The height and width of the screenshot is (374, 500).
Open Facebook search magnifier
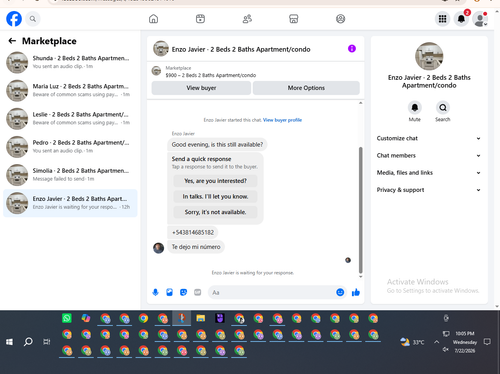click(33, 19)
